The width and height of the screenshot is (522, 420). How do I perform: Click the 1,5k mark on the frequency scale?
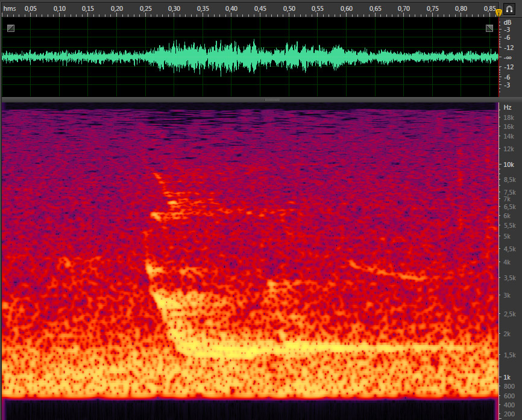point(510,355)
